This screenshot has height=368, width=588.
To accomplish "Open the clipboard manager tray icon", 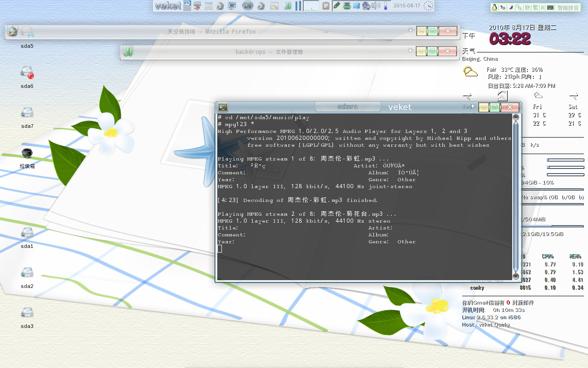I will coord(326,6).
